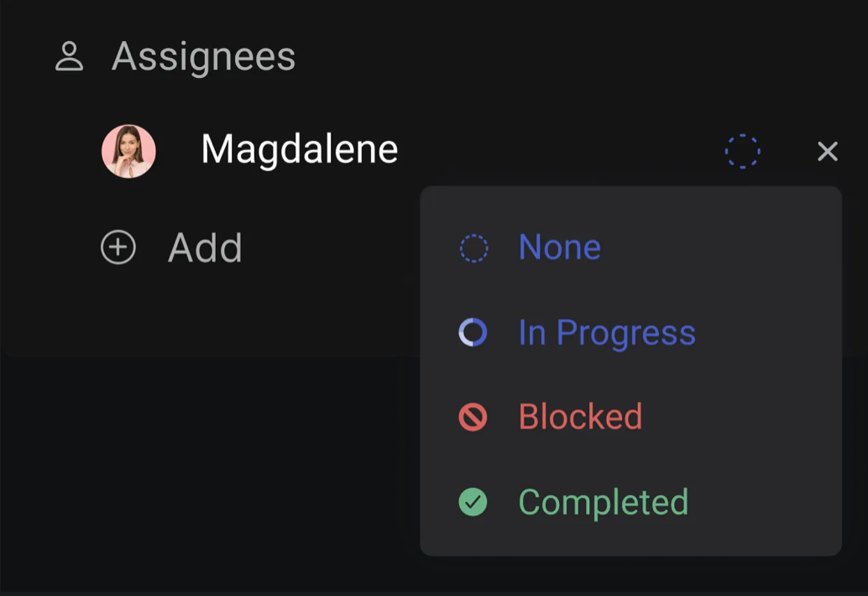
Task: Open Magdalene's profile avatar photo
Action: click(x=128, y=151)
